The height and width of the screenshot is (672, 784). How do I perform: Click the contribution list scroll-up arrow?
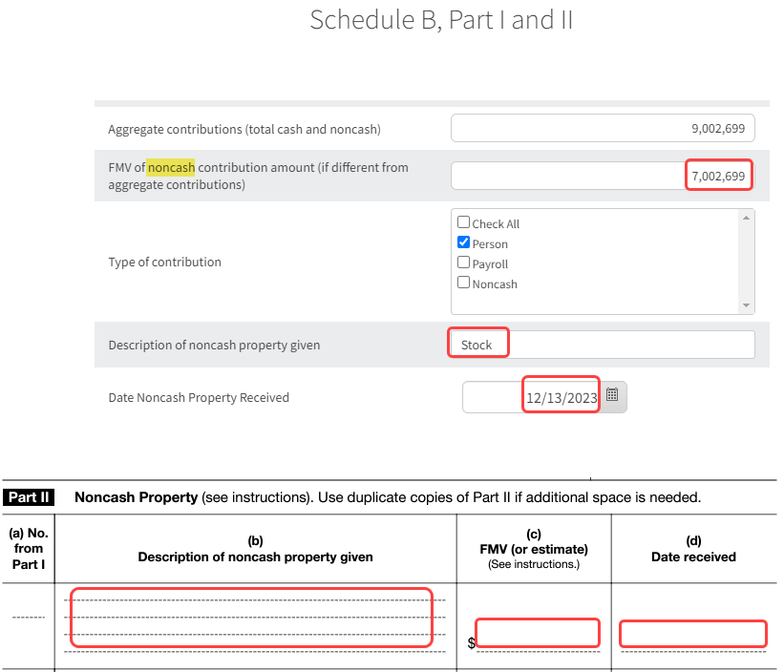coord(747,218)
